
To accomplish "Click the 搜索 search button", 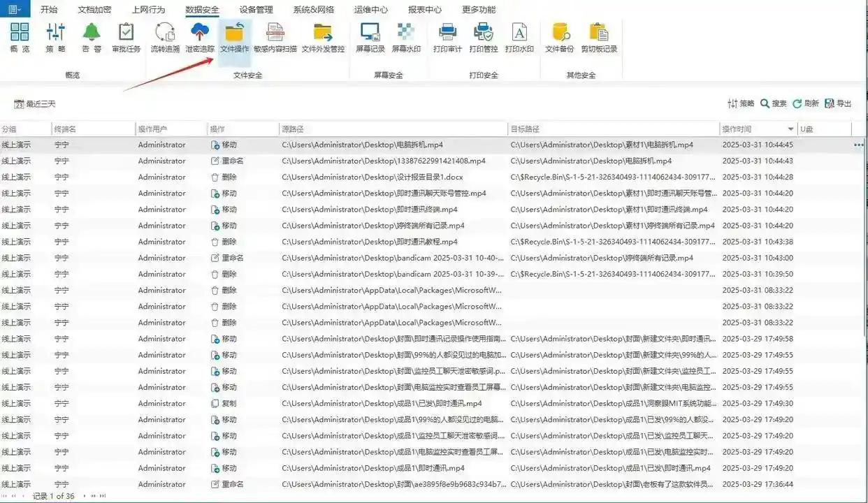I will [774, 103].
